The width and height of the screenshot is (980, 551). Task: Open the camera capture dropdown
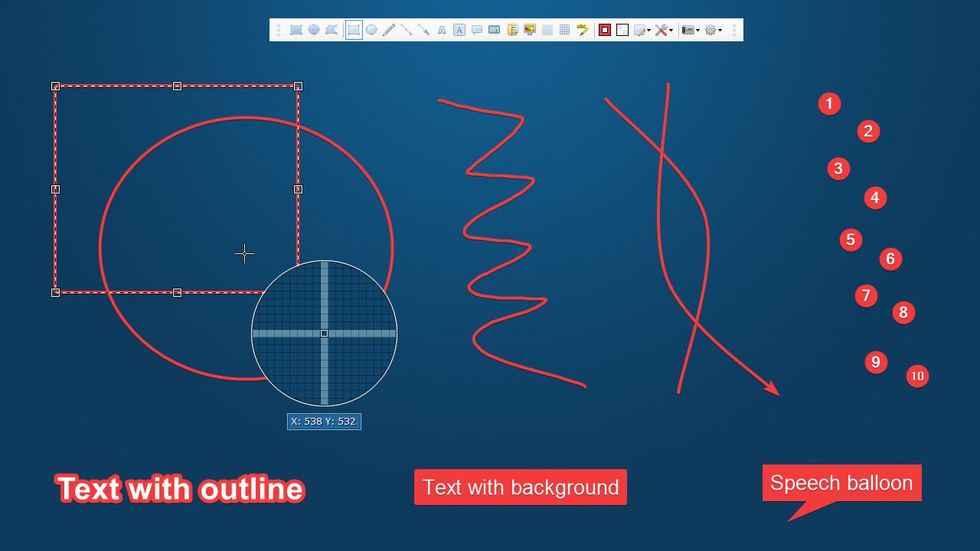(691, 30)
